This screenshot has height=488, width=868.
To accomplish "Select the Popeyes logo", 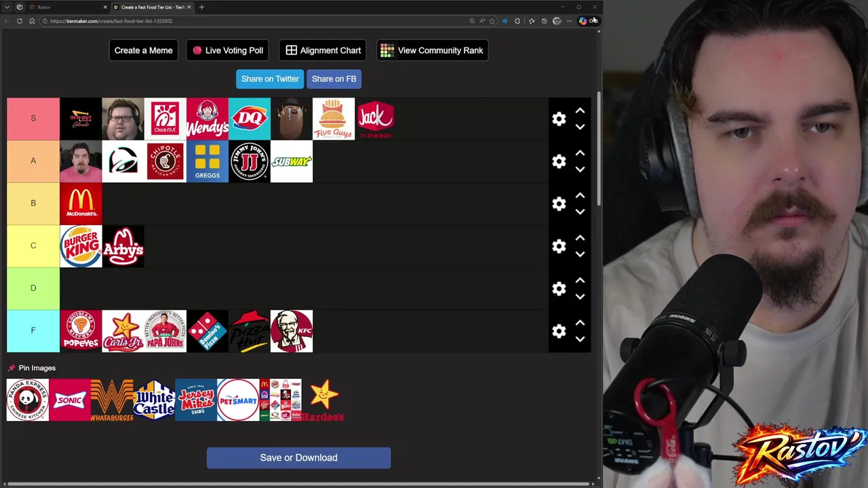I will pyautogui.click(x=81, y=331).
